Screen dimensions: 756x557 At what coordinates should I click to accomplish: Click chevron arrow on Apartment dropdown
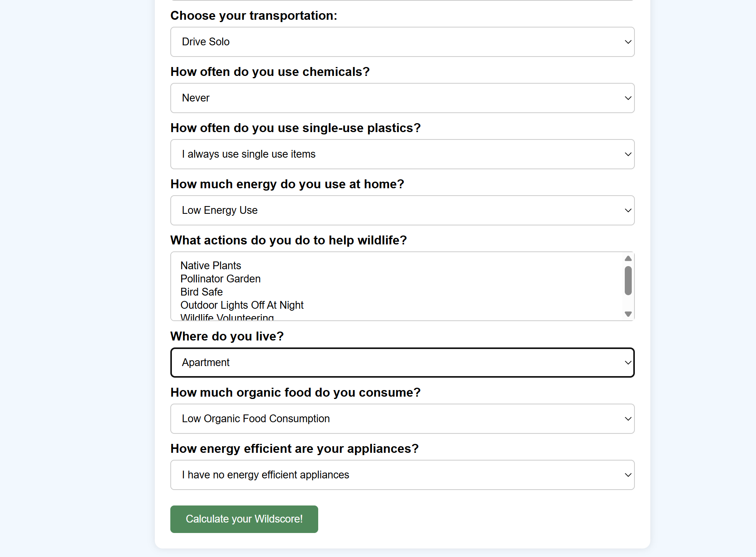coord(628,363)
